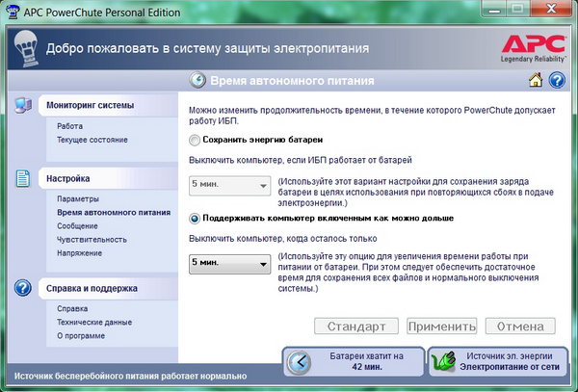Click Батареи хватит на 42 мин. panel

click(354, 362)
